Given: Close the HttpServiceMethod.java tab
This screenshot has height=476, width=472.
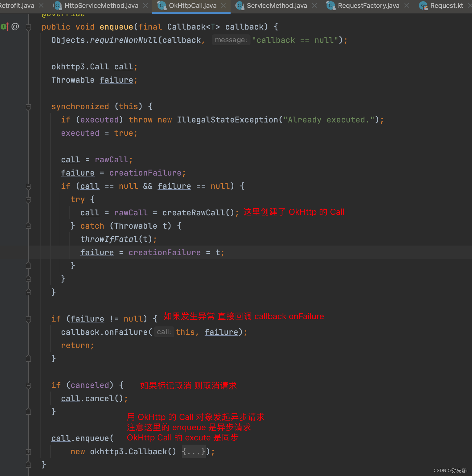Looking at the screenshot, I should [x=145, y=6].
